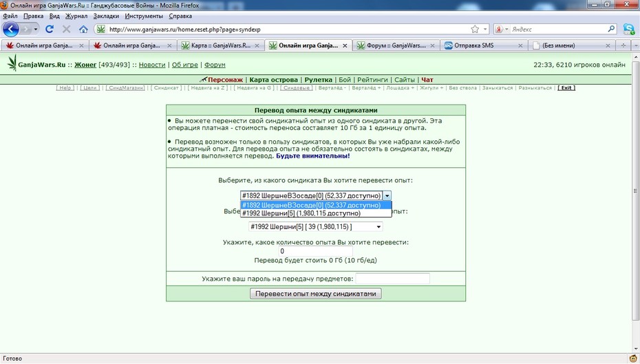This screenshot has height=364, width=640.
Task: Open Карта острова link
Action: [x=273, y=80]
